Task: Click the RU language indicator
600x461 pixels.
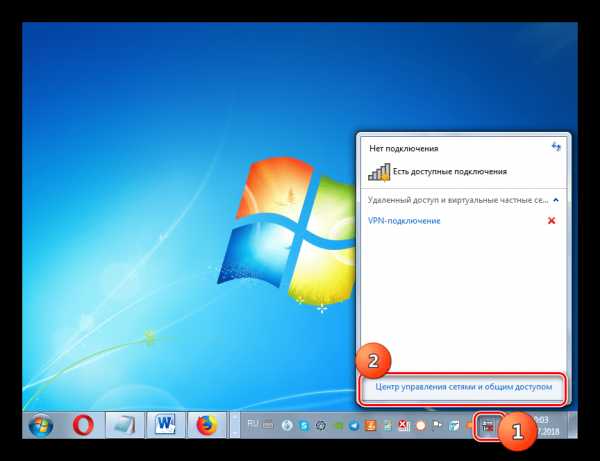Action: [x=253, y=424]
